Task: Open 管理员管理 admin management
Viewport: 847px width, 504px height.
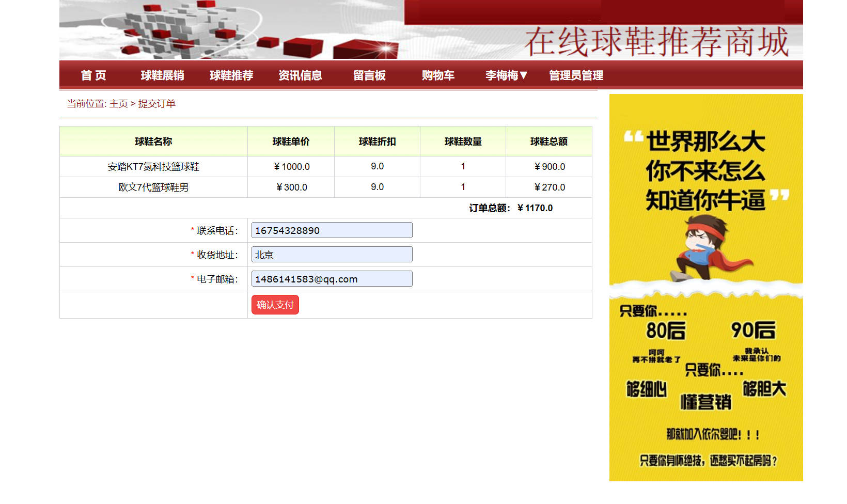Action: click(576, 75)
